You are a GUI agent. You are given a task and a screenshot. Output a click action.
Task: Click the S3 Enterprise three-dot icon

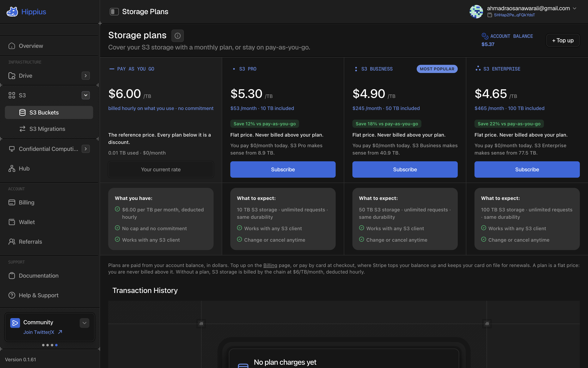point(478,68)
